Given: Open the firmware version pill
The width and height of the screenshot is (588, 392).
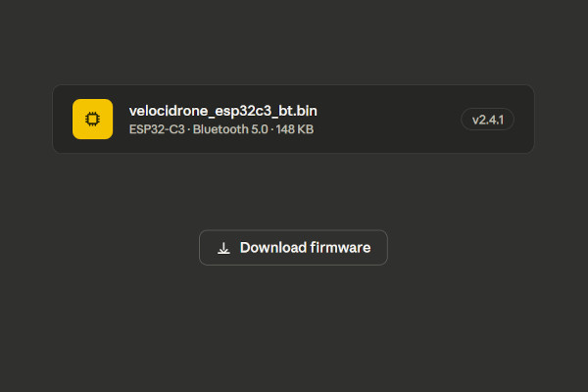Looking at the screenshot, I should (x=487, y=120).
